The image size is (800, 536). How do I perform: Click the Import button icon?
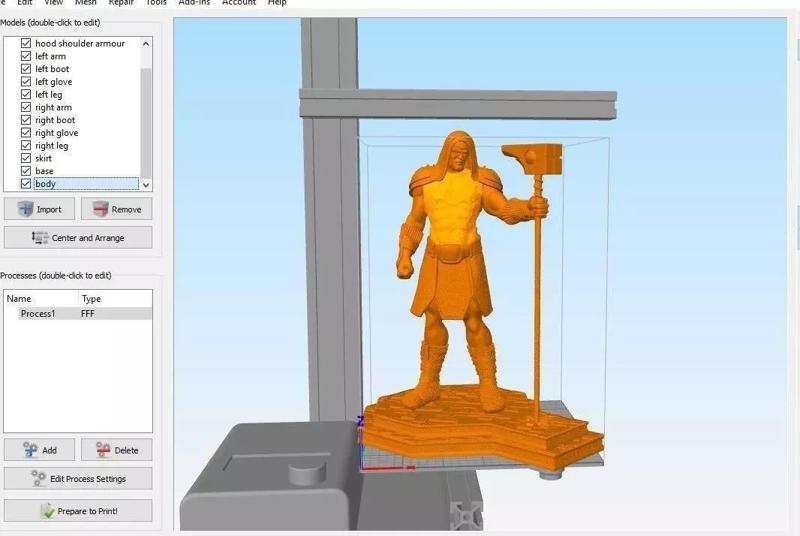click(26, 209)
